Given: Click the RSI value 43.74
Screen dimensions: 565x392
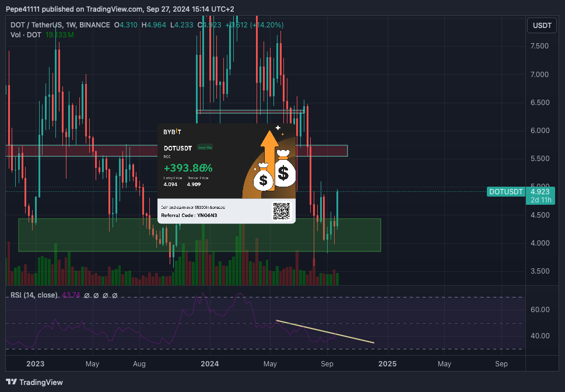Looking at the screenshot, I should point(71,295).
